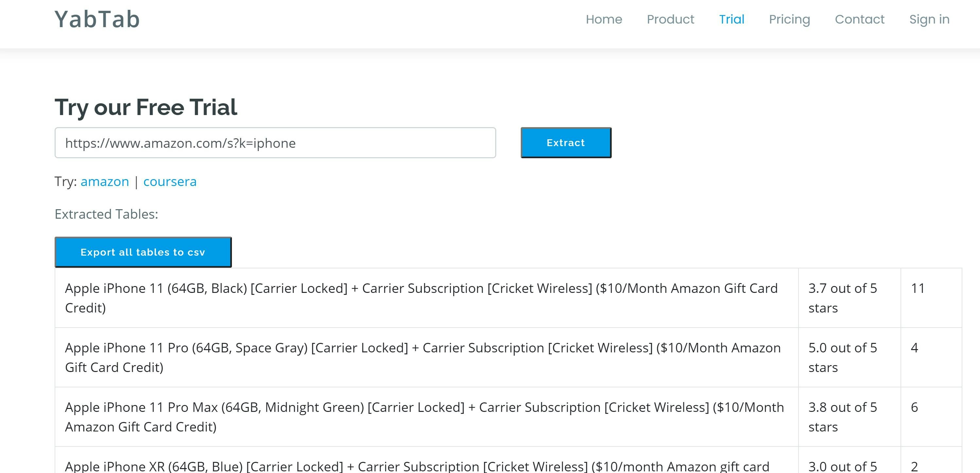Click the 3.7 out of 5 stars cell

click(x=842, y=298)
